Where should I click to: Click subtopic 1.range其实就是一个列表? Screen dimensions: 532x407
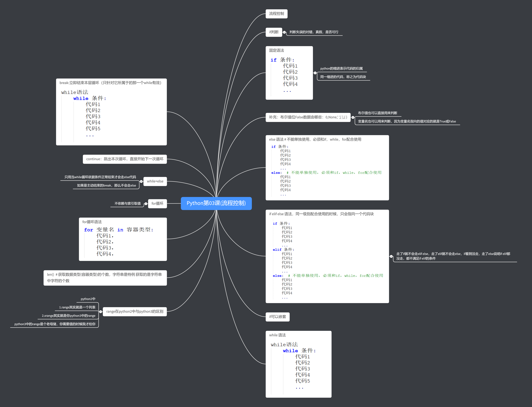[77, 307]
